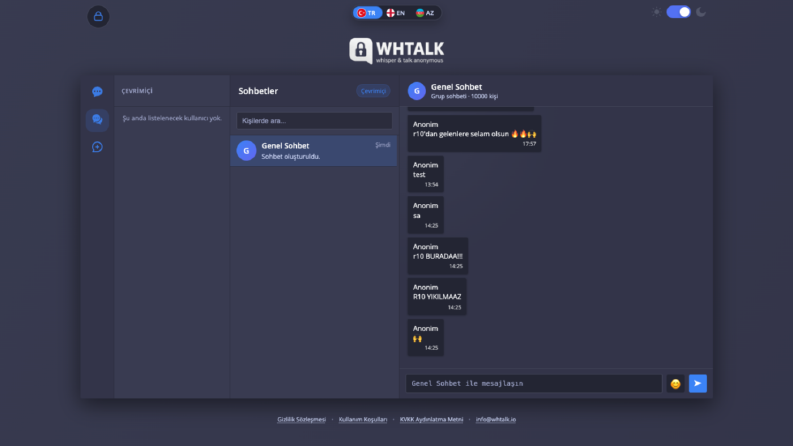Click the Sohbetler heading
The height and width of the screenshot is (446, 793).
(x=258, y=91)
